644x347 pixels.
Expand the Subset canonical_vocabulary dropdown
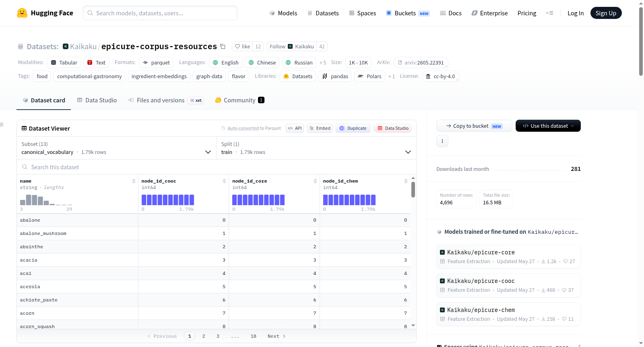116,148
